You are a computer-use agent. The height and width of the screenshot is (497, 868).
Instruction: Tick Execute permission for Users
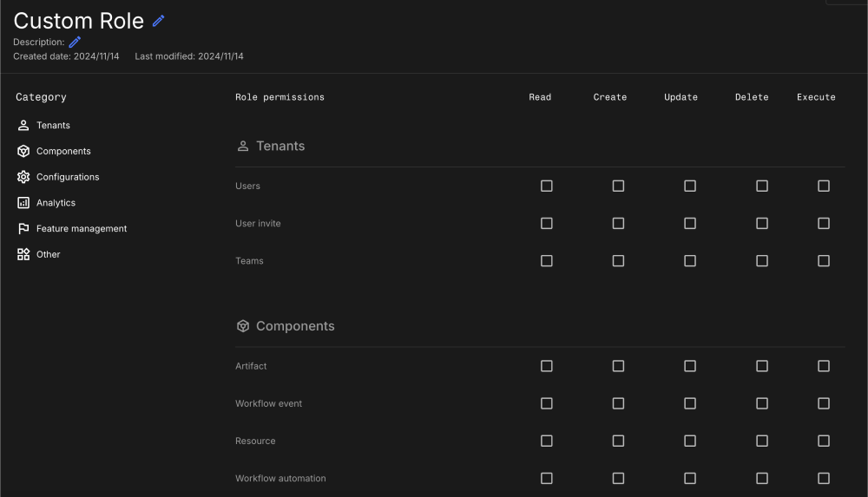click(824, 186)
